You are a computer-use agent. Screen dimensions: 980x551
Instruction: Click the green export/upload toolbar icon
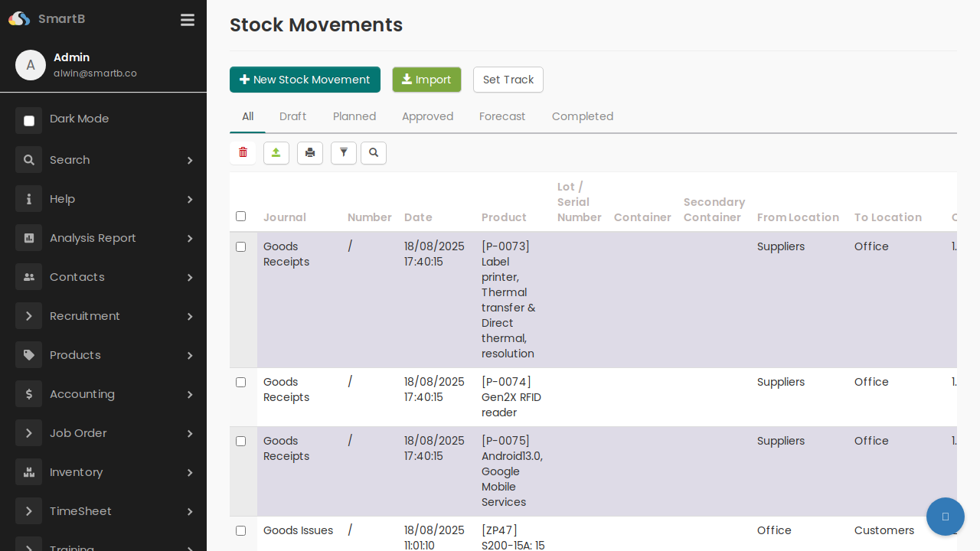coord(276,153)
